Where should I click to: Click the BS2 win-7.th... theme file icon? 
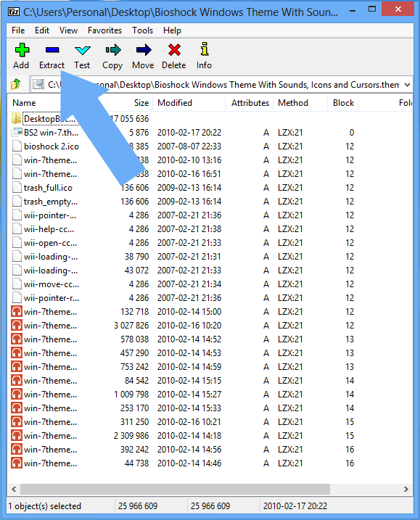[x=17, y=132]
